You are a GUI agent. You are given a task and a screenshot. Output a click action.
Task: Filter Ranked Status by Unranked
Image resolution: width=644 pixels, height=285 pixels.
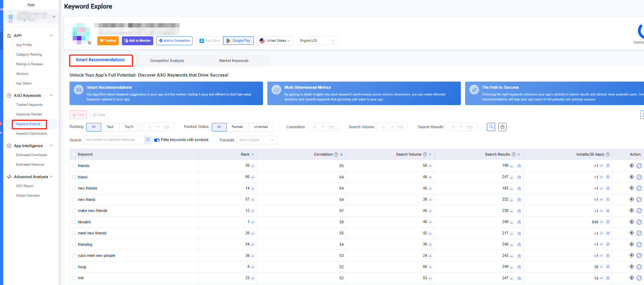261,127
